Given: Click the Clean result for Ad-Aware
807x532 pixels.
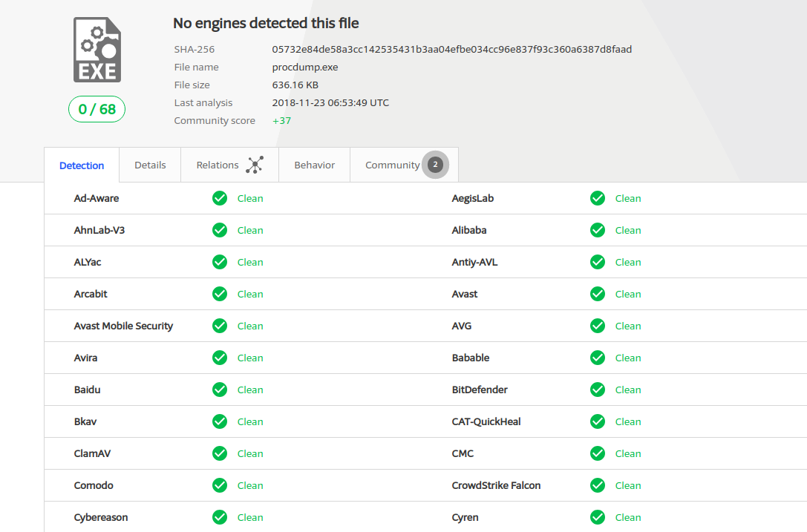Looking at the screenshot, I should (250, 198).
